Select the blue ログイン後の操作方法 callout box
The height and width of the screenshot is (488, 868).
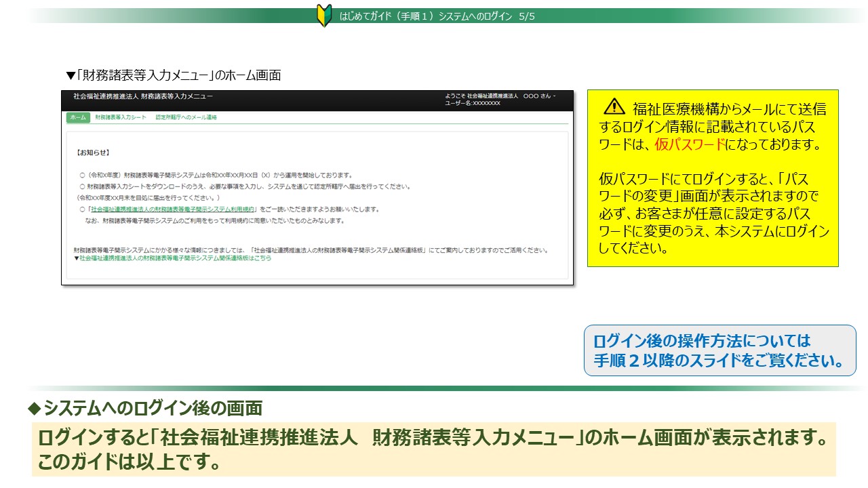point(719,350)
